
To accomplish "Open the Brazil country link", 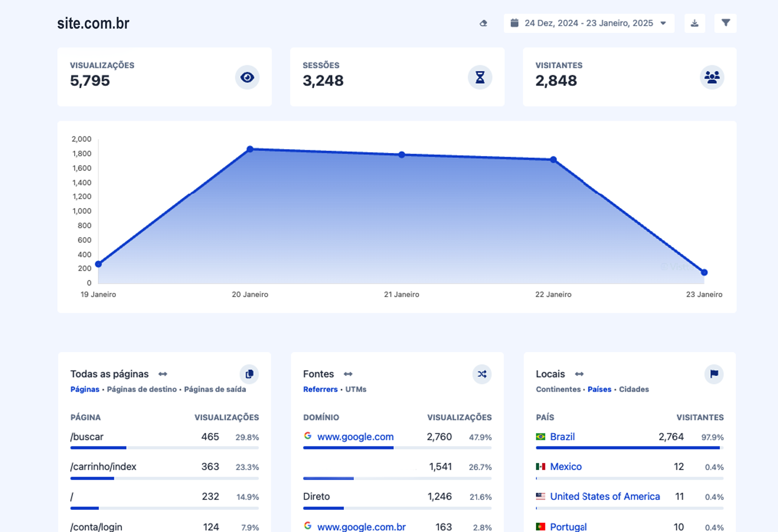I will point(562,437).
